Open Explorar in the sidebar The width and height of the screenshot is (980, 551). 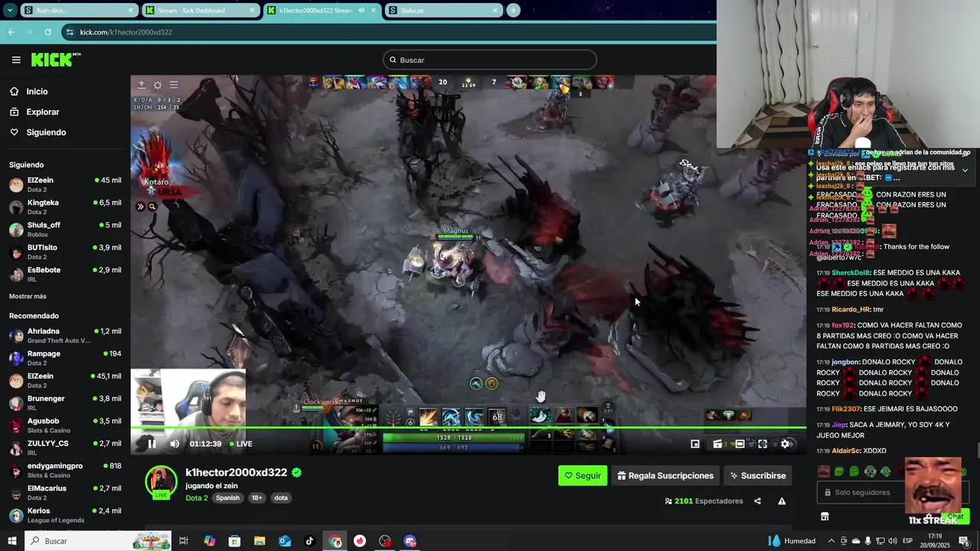point(42,112)
